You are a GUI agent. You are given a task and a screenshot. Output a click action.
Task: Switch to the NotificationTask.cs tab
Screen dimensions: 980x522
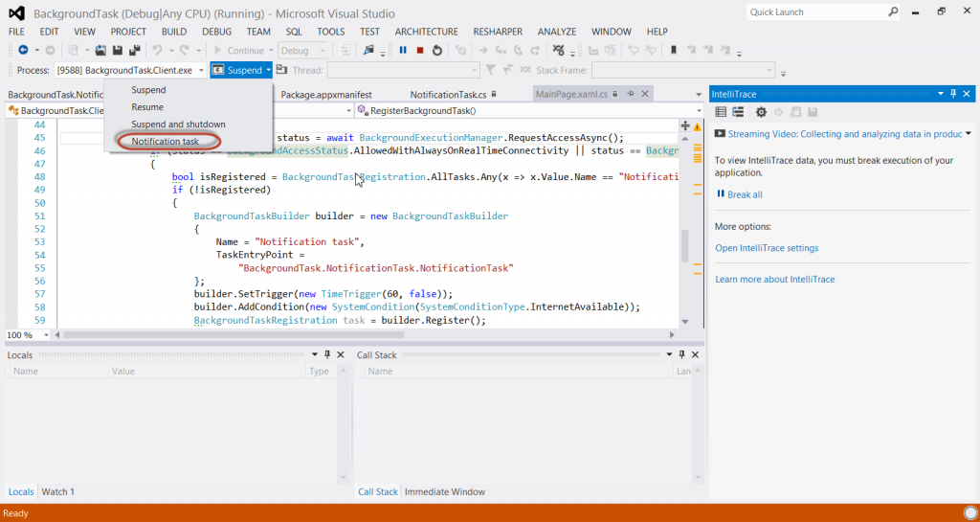[448, 95]
